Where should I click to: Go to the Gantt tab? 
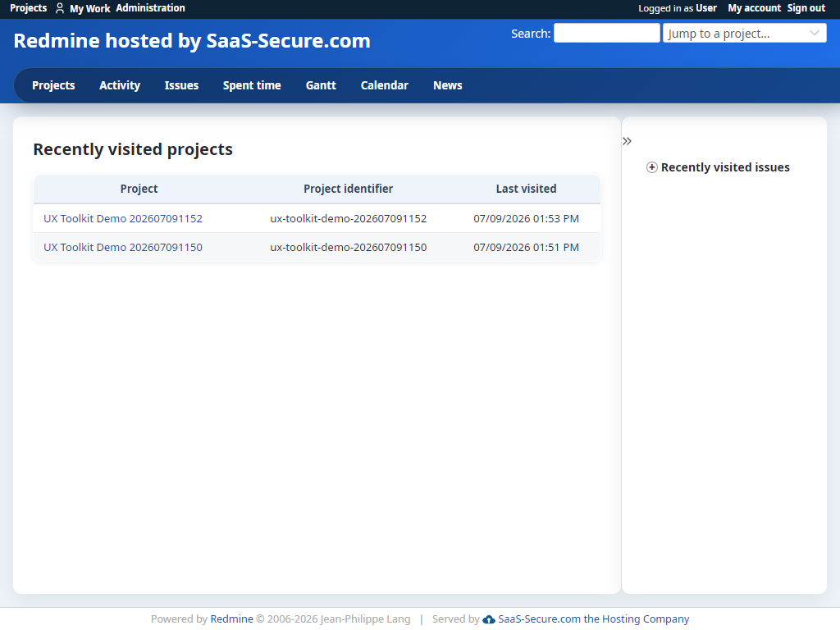pos(321,85)
